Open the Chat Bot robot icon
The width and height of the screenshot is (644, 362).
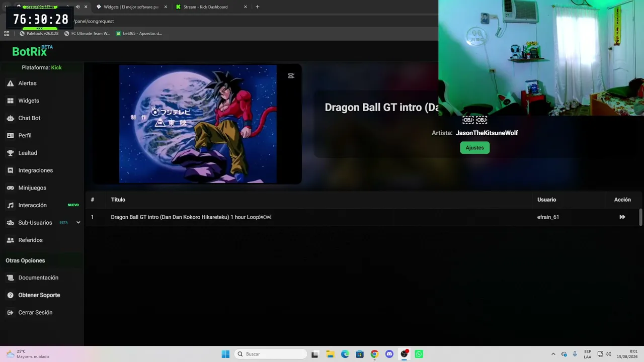[10, 118]
